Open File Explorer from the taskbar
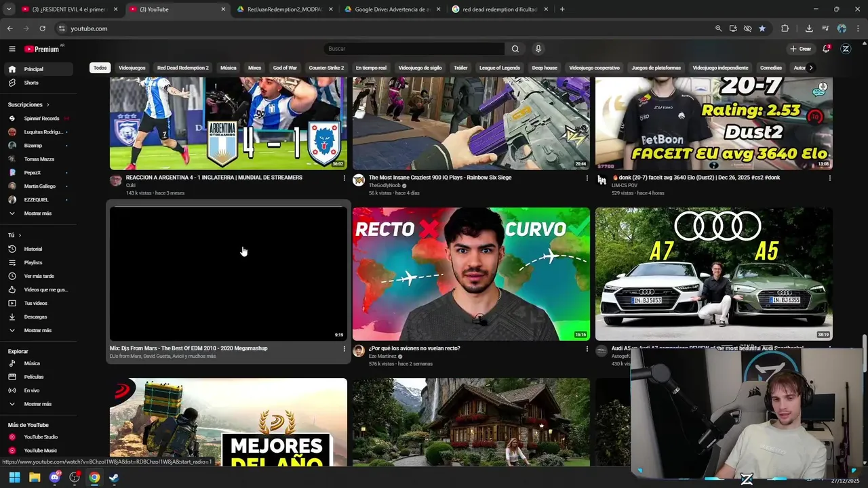Viewport: 868px width, 488px height. pos(35,477)
